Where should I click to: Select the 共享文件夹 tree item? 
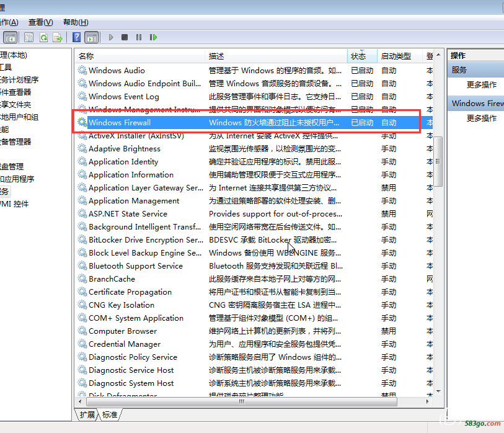coord(15,105)
